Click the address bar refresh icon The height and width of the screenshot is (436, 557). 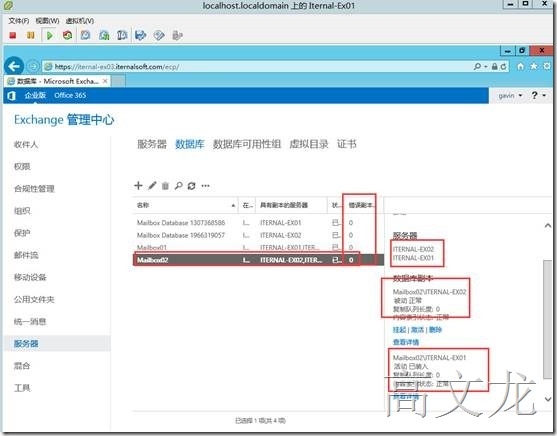[x=503, y=66]
